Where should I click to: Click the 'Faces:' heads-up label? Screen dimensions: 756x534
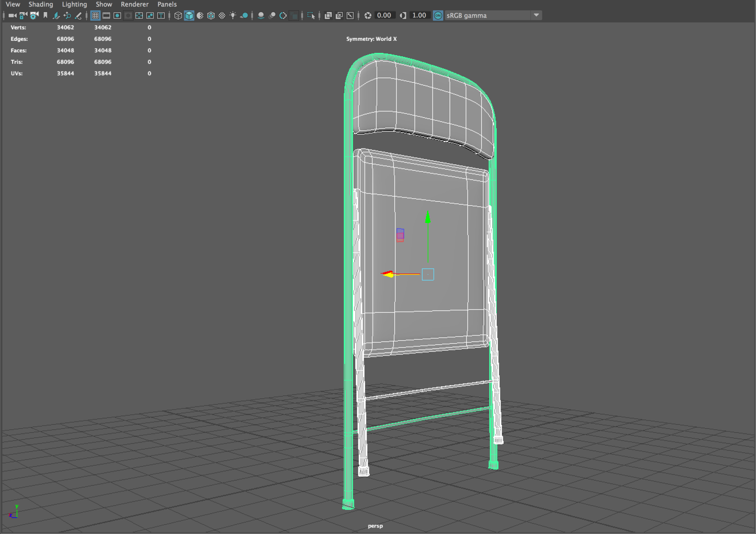[19, 50]
